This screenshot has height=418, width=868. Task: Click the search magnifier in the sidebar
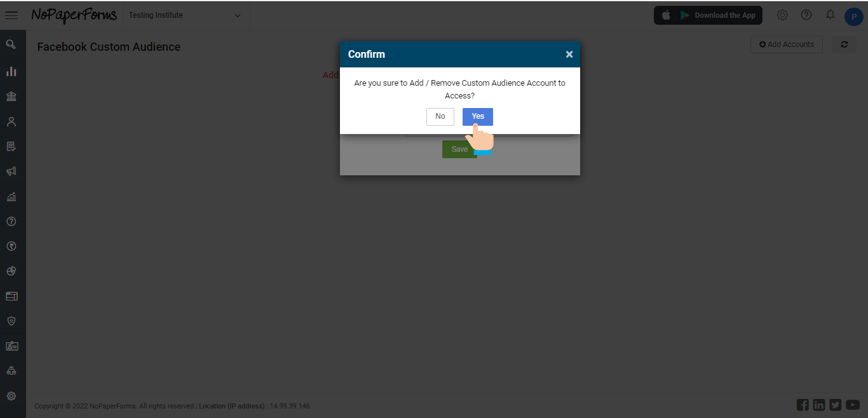point(11,44)
